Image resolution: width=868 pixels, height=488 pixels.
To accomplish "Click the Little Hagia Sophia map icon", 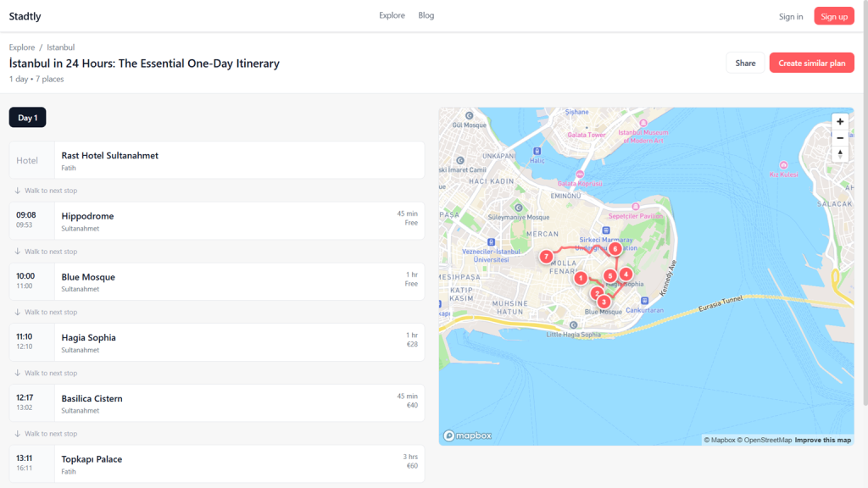I will pyautogui.click(x=574, y=325).
